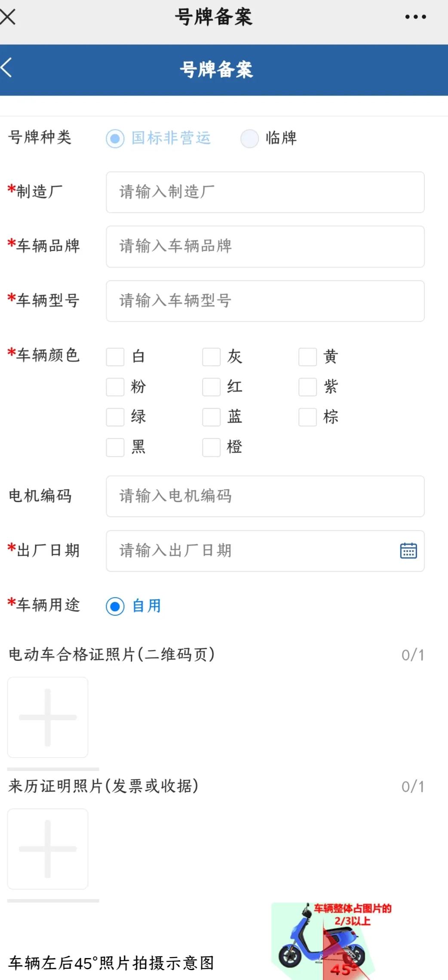Tap the plus icon to upload 来历证明照片
This screenshot has height=980, width=448.
click(47, 848)
